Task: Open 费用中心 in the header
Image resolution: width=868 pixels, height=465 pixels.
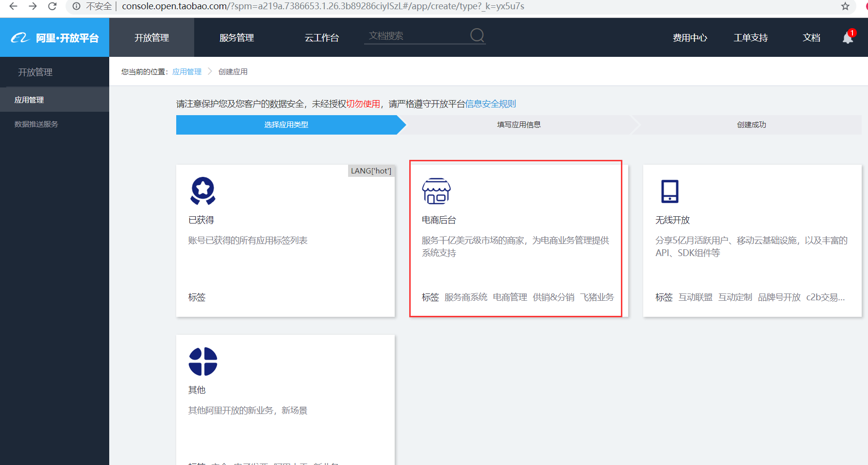Action: tap(690, 37)
